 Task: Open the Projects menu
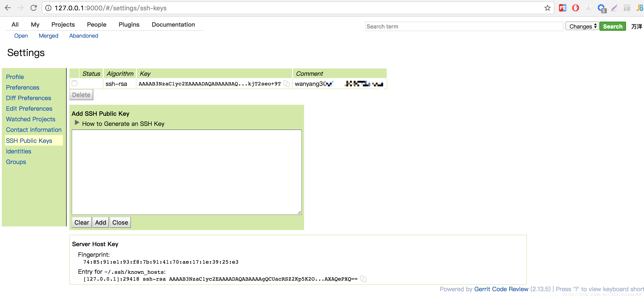click(63, 25)
